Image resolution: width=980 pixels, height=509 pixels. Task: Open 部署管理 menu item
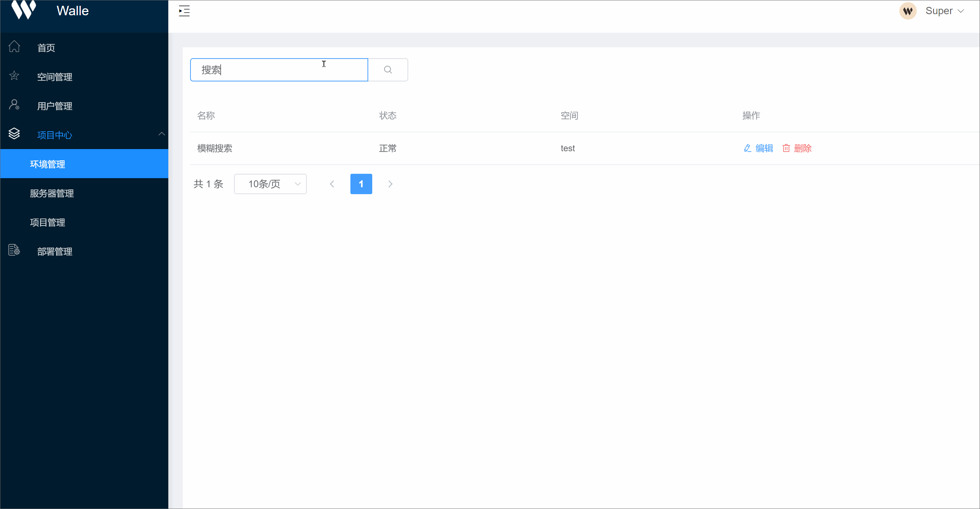(x=84, y=251)
